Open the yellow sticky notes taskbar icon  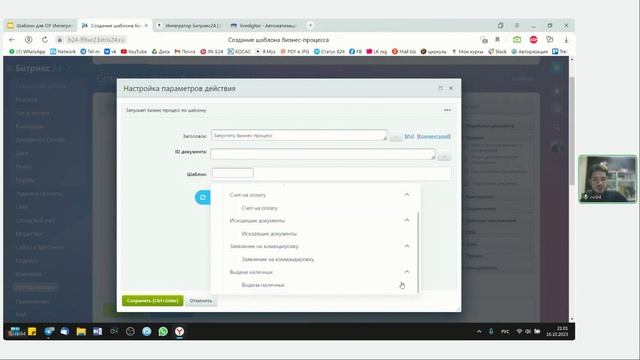32,331
